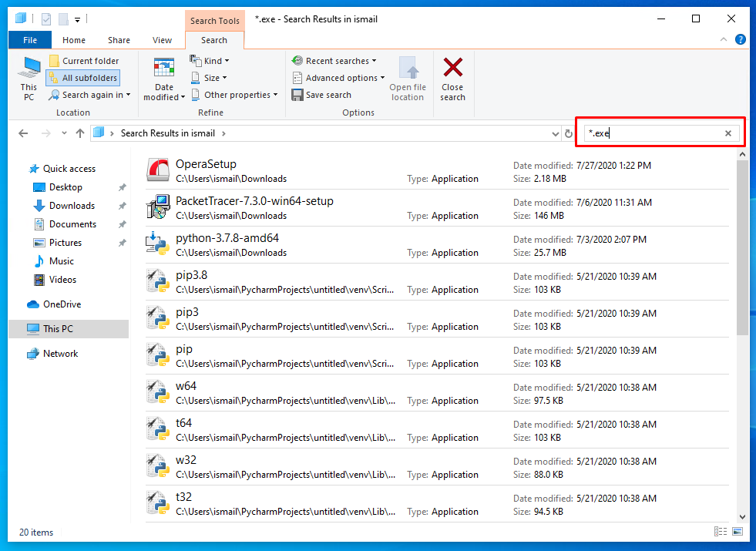Click the New folder quick access icon
Screen dimensions: 756x551
click(63, 19)
